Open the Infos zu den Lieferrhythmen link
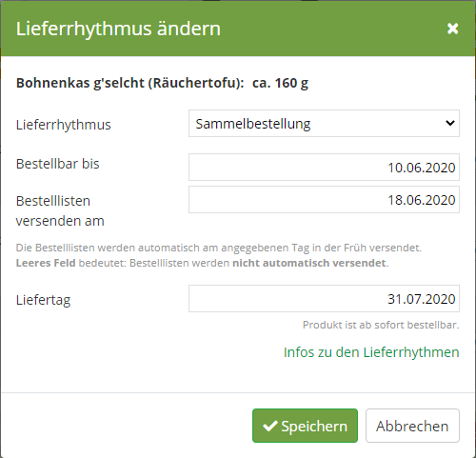The width and height of the screenshot is (476, 458). 371,352
